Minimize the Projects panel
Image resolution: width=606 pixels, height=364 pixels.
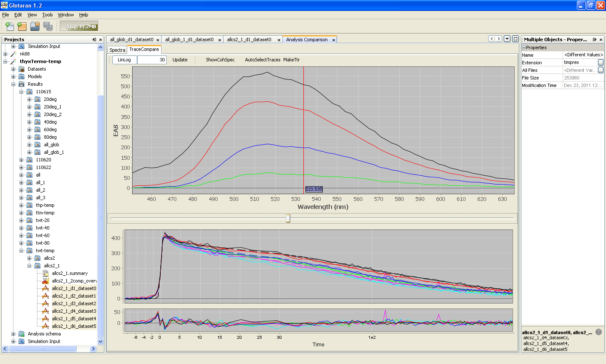94,40
